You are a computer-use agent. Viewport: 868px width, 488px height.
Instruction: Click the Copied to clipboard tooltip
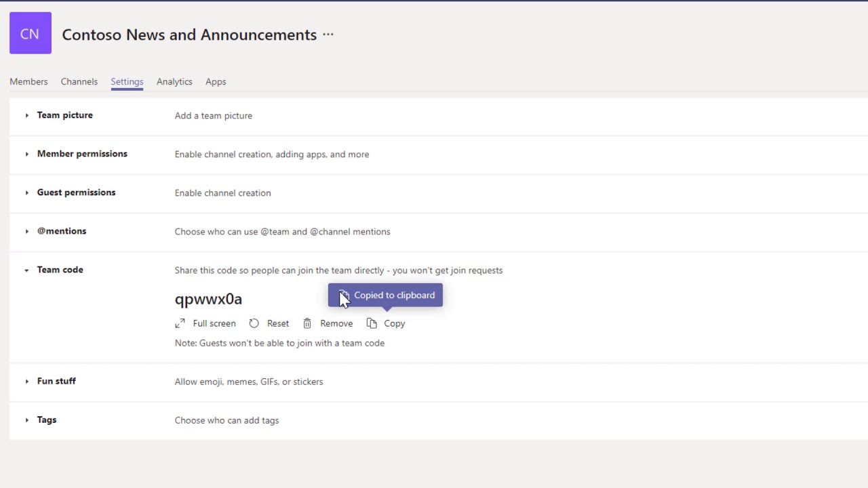pyautogui.click(x=385, y=295)
